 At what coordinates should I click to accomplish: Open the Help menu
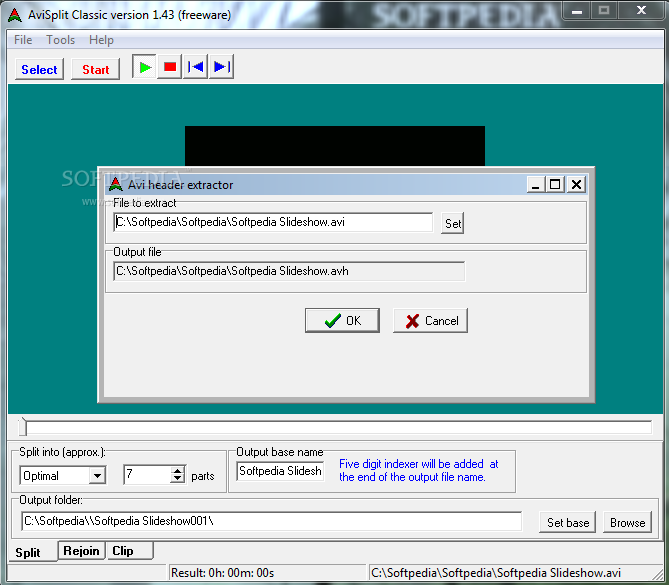101,40
